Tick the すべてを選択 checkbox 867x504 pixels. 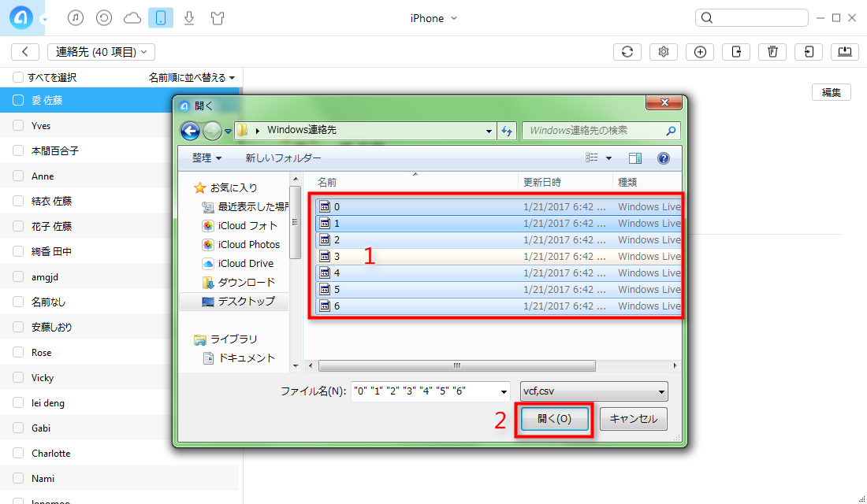pyautogui.click(x=18, y=77)
